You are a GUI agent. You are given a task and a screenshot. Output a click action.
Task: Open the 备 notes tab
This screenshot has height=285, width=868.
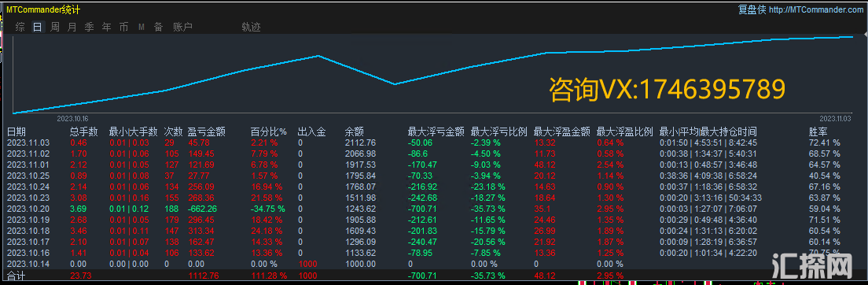point(158,27)
